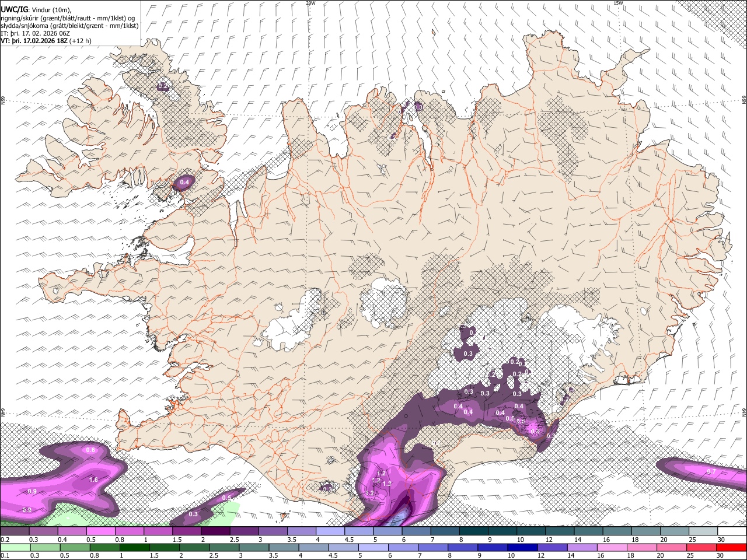Screen dimensions: 747x560
Task: Upper legend: click swatch between 6 and 7
Action: point(416,531)
